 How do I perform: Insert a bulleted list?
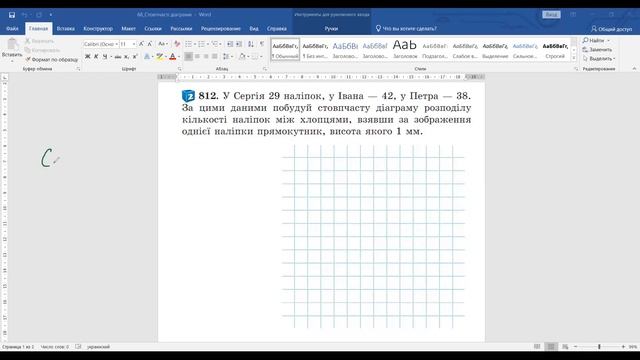tap(188, 44)
